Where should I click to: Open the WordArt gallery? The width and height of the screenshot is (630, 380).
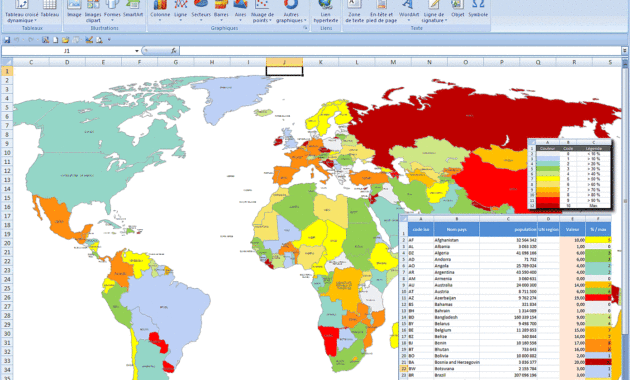(x=409, y=10)
